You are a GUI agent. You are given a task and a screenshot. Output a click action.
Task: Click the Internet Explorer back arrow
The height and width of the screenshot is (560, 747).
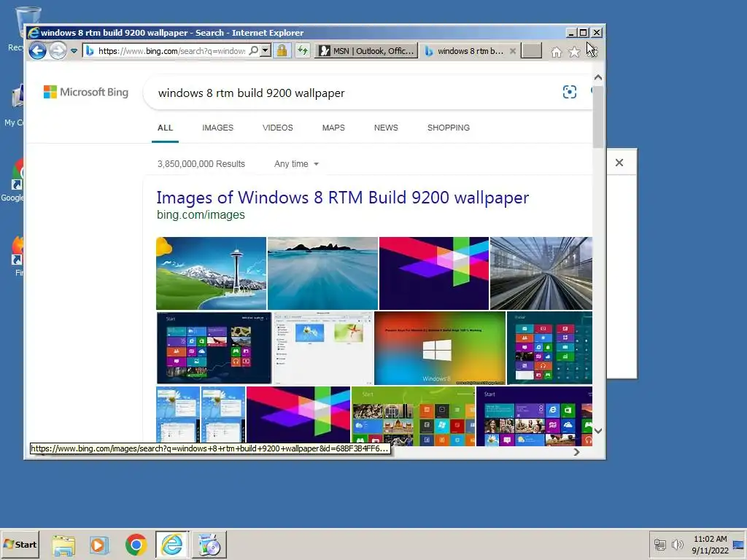(x=38, y=50)
